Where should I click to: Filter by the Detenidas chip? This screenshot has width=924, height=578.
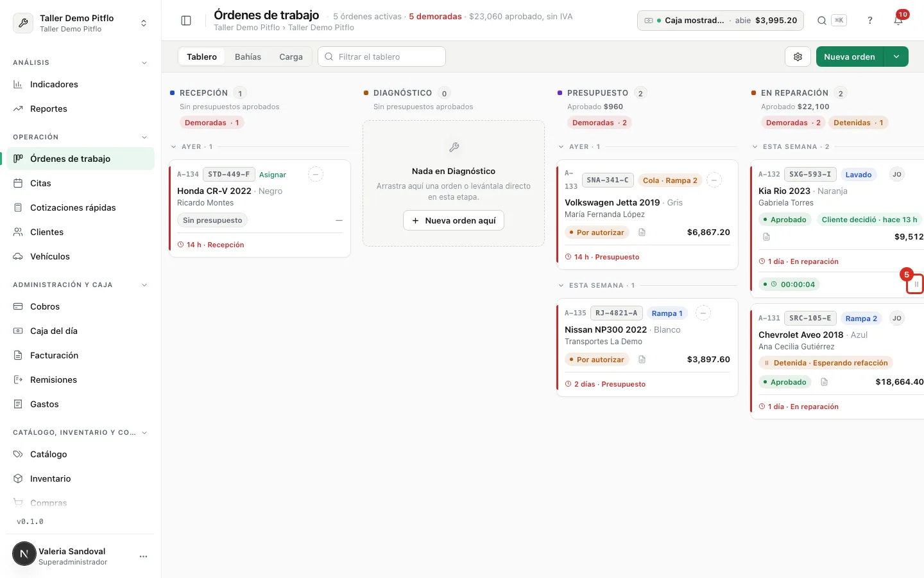point(858,123)
